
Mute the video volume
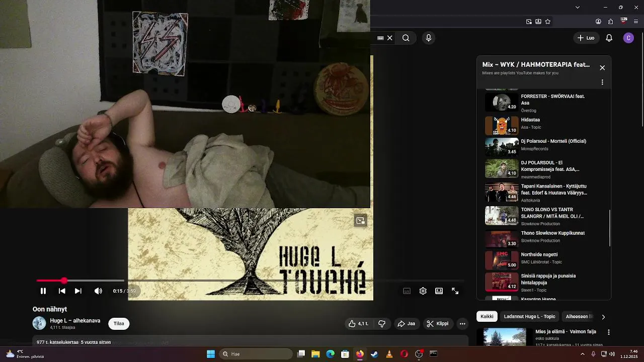pyautogui.click(x=98, y=291)
